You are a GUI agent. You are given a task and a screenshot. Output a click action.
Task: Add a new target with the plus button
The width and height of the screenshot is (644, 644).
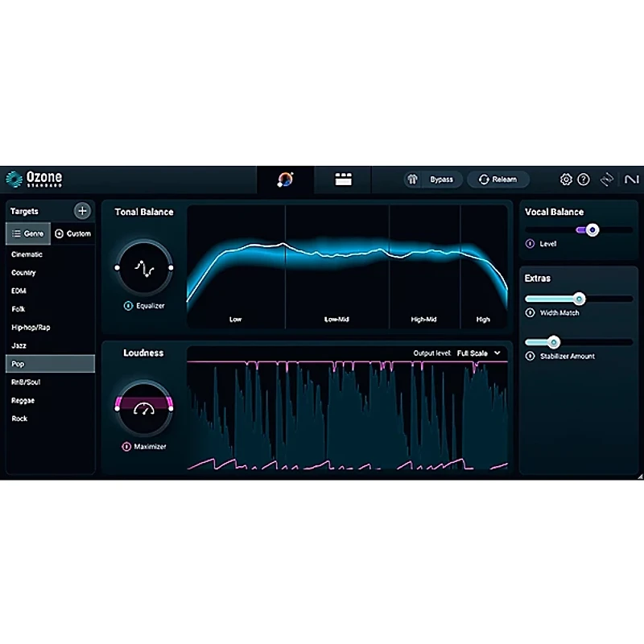coord(82,211)
